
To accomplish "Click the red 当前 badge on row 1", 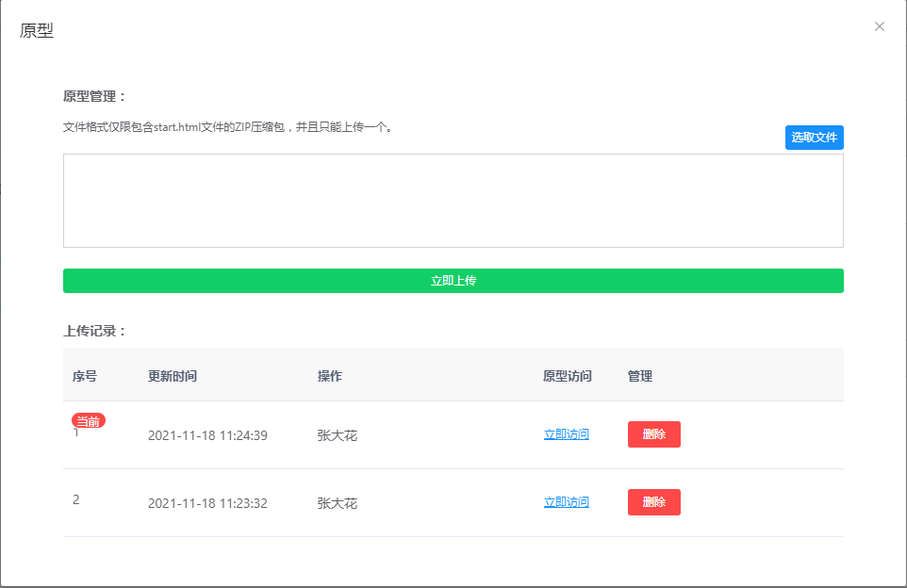I will pyautogui.click(x=89, y=421).
